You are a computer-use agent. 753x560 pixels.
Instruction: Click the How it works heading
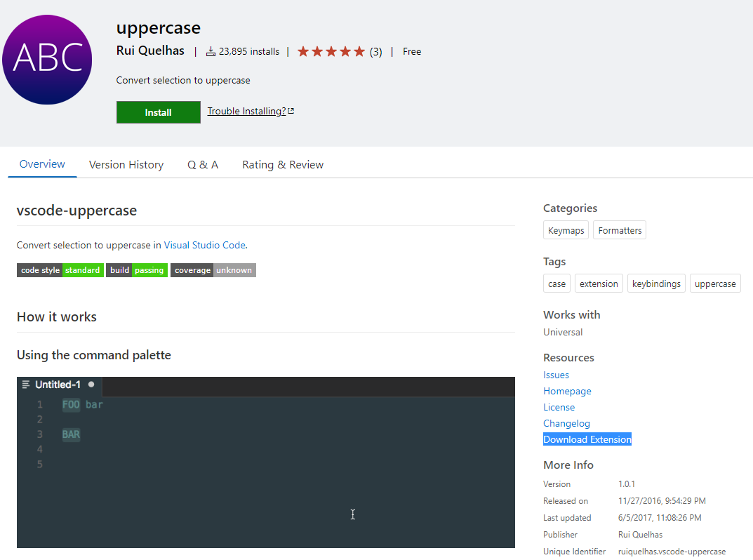click(x=57, y=317)
